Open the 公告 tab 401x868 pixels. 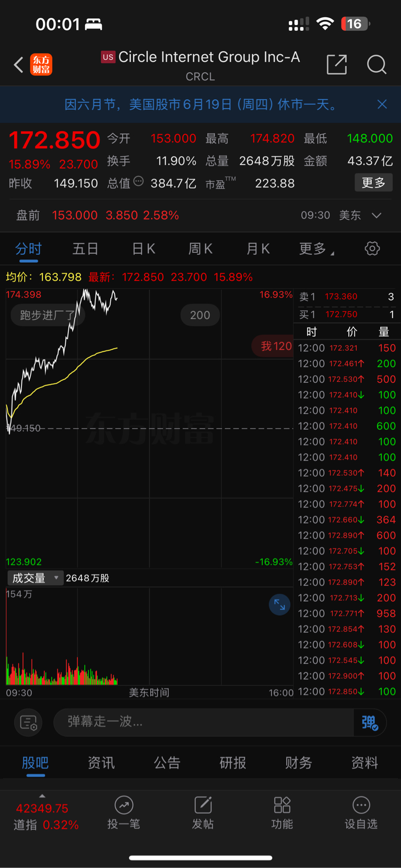(x=167, y=763)
